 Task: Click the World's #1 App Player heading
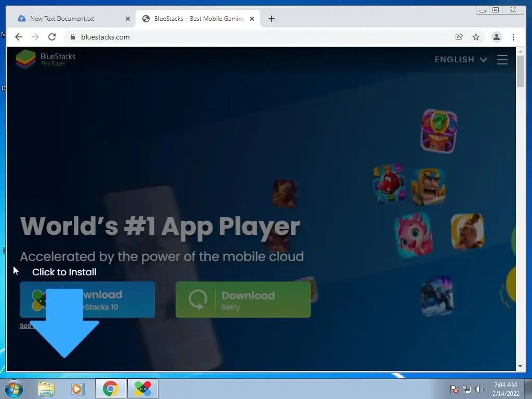160,227
